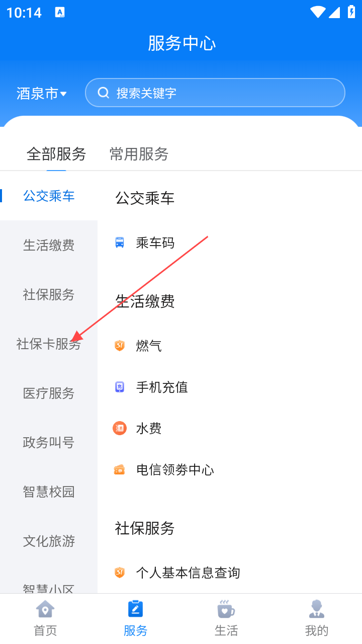
Task: Switch to the 全部服务 tab
Action: click(x=56, y=154)
